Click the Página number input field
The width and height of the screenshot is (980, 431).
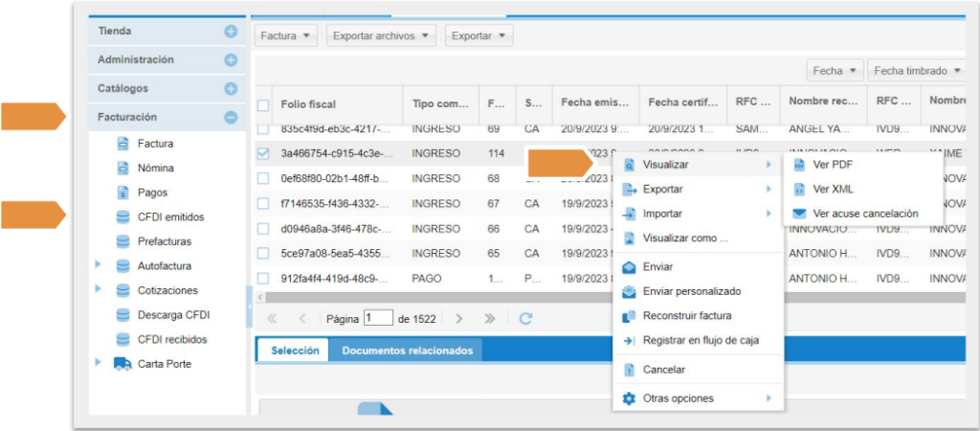tap(378, 318)
